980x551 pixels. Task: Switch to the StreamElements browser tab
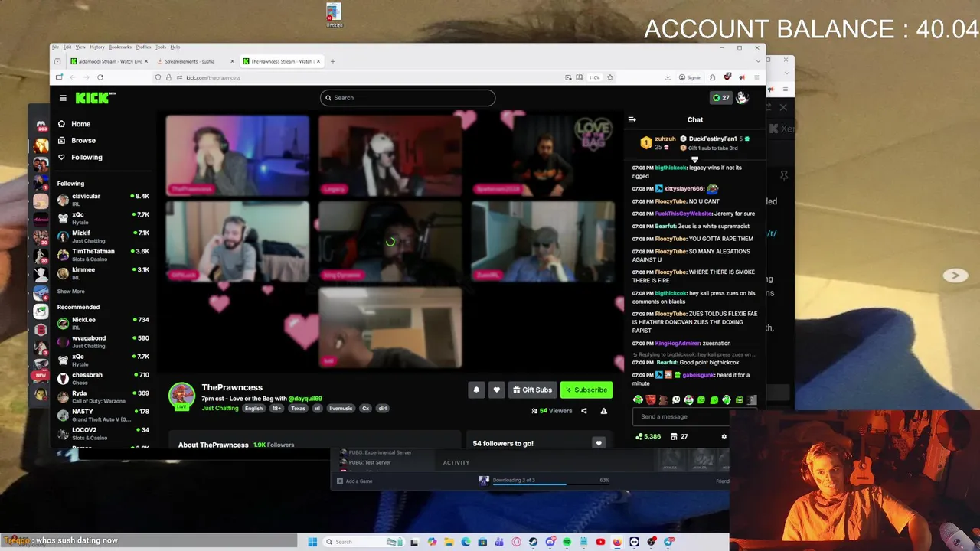point(194,61)
